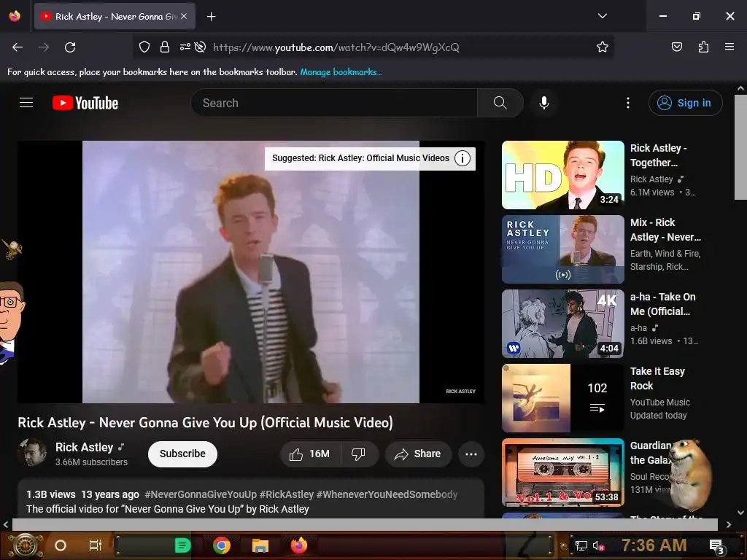Open the Manage bookmarks link
The width and height of the screenshot is (747, 560).
[341, 72]
